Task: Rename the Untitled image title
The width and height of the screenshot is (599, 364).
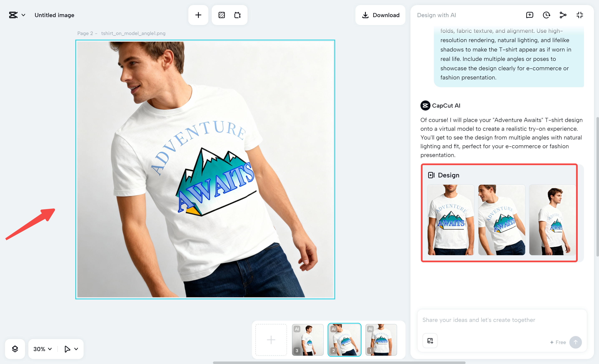Action: pyautogui.click(x=54, y=15)
